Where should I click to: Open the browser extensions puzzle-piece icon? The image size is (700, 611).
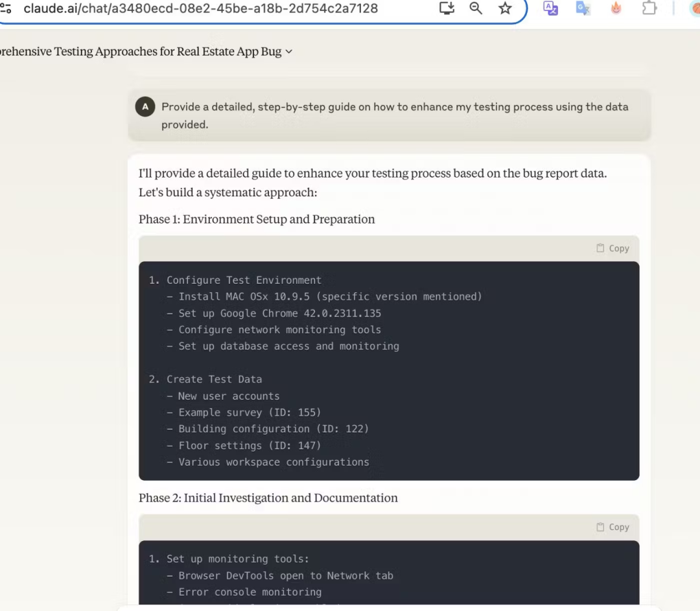(649, 8)
